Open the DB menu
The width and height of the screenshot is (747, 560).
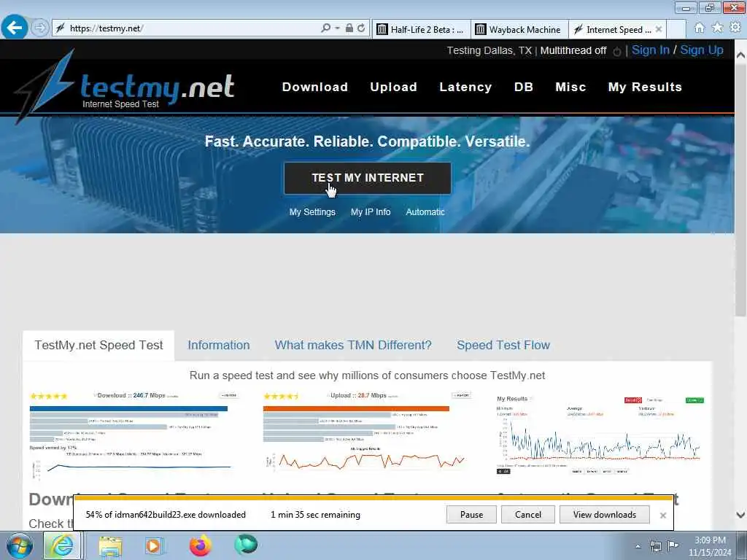pos(524,87)
